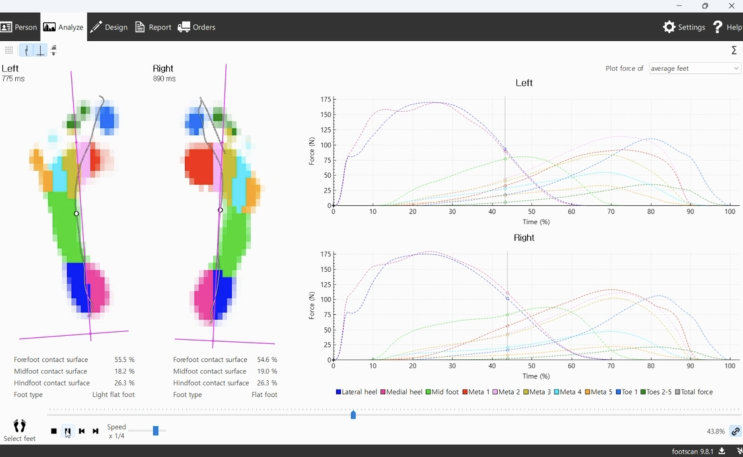Toggle Total force in the legend
Viewport: 743px width, 457px height.
click(694, 392)
